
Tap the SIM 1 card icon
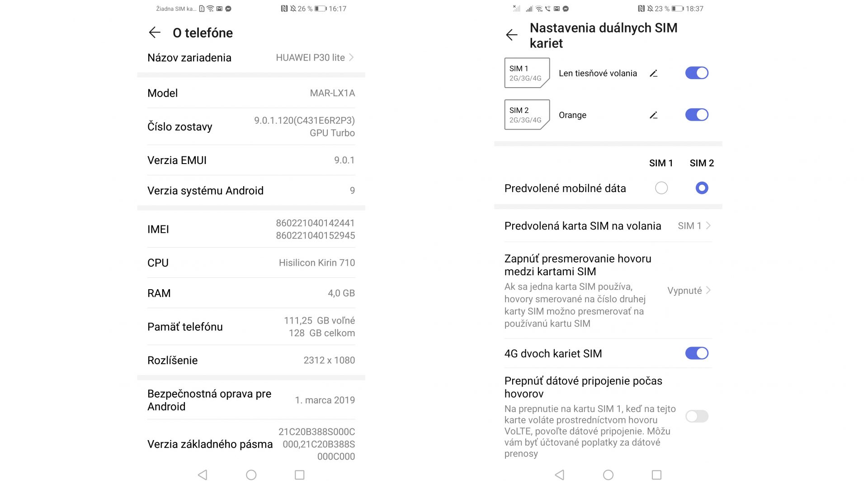527,73
